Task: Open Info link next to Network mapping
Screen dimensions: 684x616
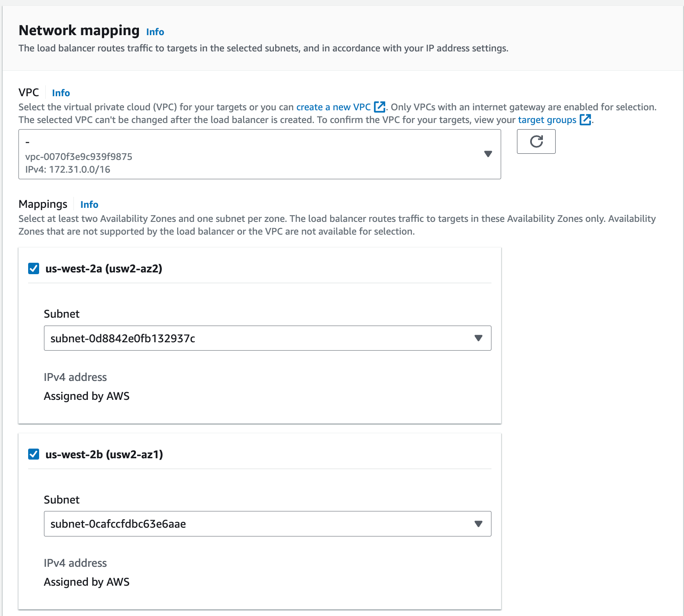Action: click(155, 32)
